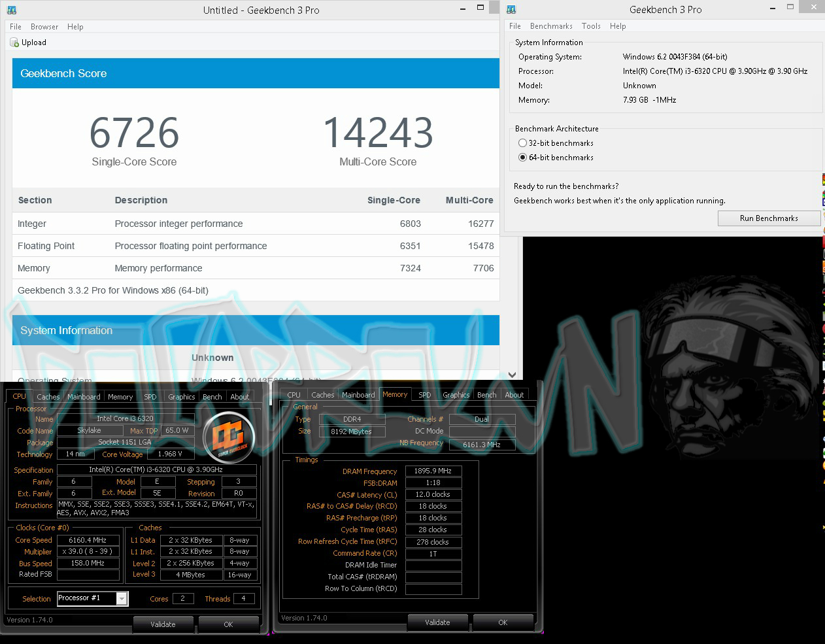Click the Bus Speed field 158.0 MHz
Viewport: 825px width, 644px height.
tap(88, 563)
